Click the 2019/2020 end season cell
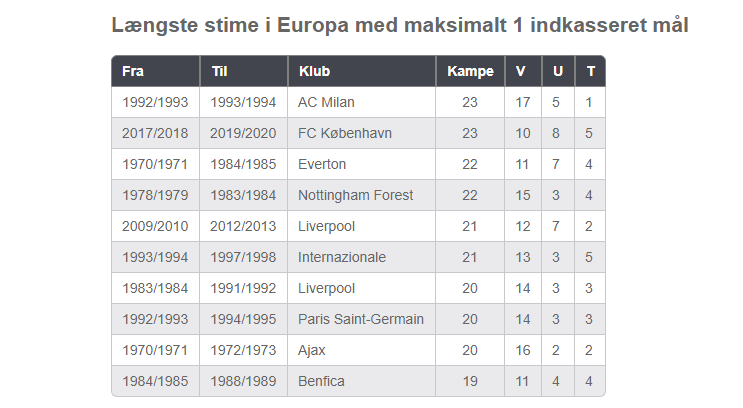The height and width of the screenshot is (408, 743). click(243, 133)
